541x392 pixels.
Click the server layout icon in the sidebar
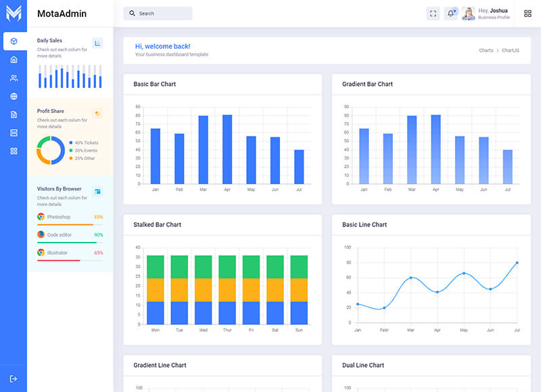(14, 132)
